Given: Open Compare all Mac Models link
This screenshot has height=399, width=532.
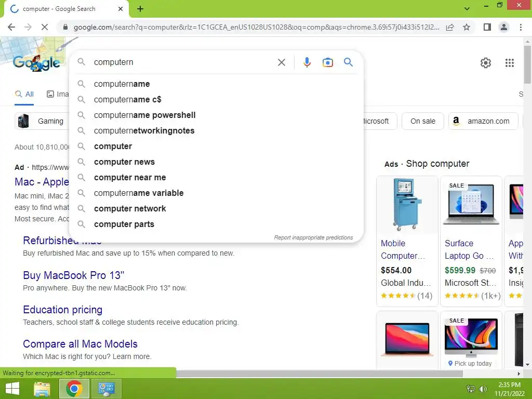Looking at the screenshot, I should [81, 344].
